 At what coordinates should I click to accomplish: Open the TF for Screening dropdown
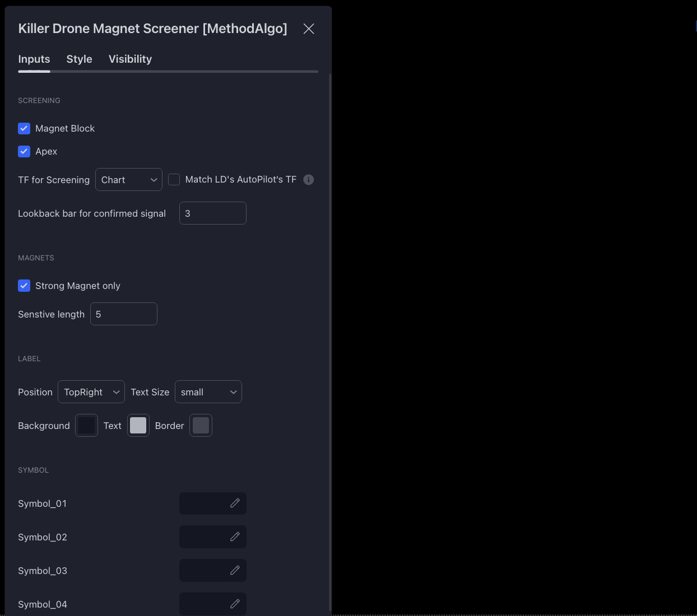point(129,180)
